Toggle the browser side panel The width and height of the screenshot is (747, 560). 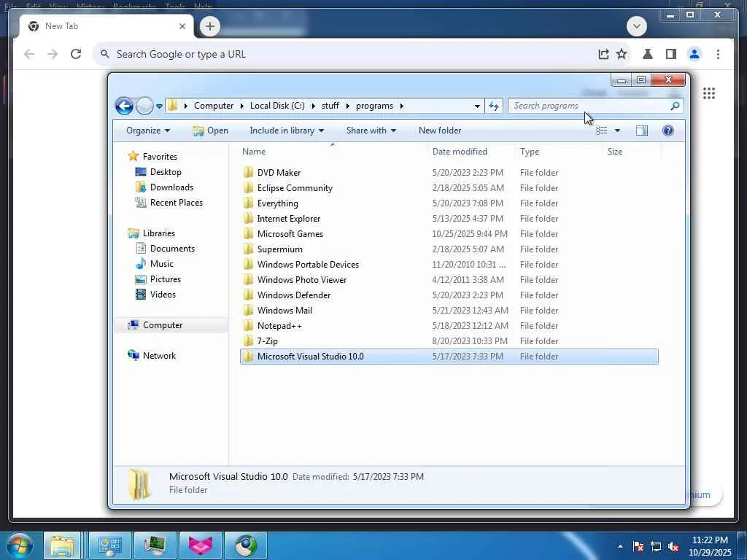click(x=671, y=54)
